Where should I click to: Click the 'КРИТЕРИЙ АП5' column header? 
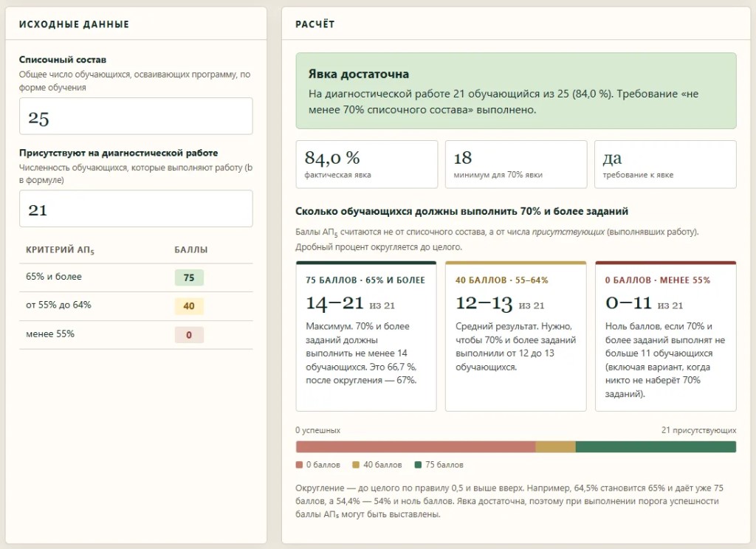tap(61, 249)
